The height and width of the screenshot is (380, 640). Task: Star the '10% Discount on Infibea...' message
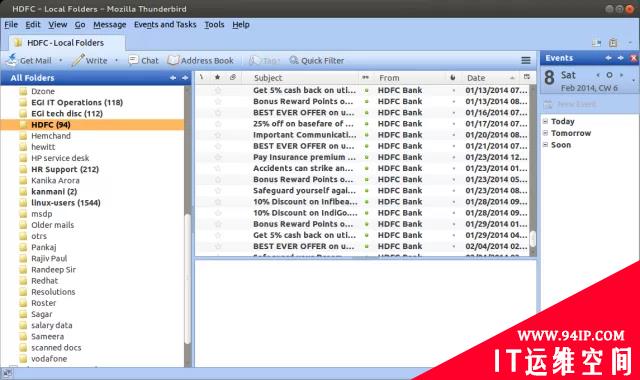[x=218, y=202]
